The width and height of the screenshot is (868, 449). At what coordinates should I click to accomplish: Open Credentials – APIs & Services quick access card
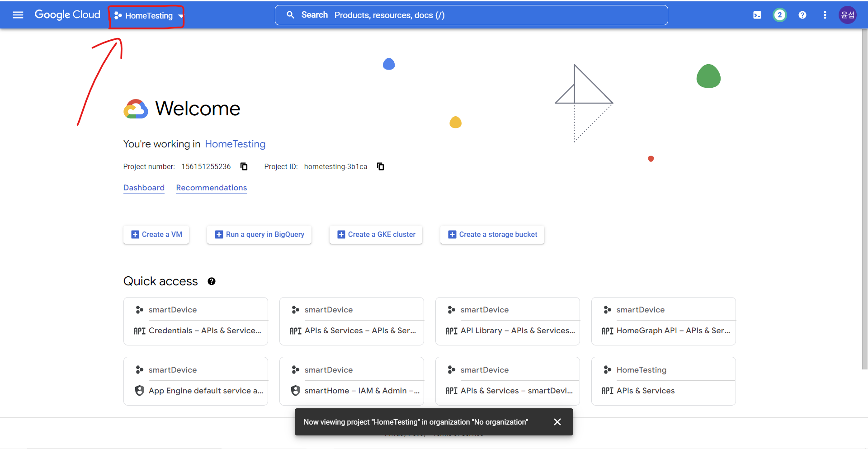pos(196,321)
